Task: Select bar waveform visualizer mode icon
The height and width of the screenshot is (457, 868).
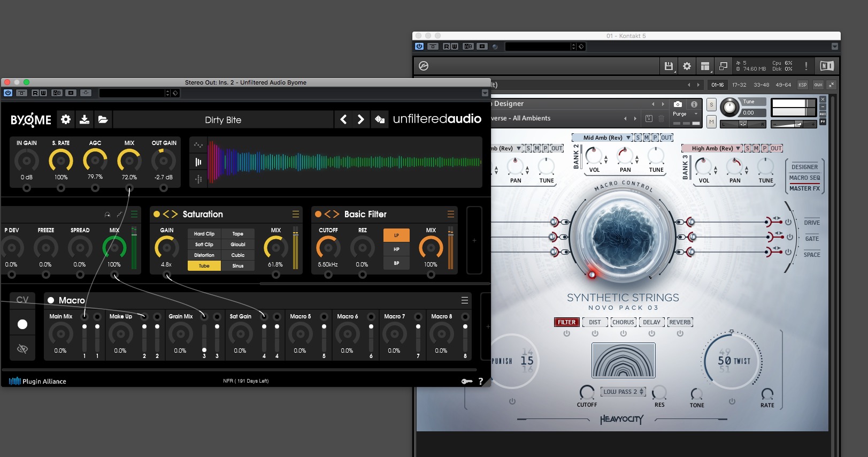Action: 198,162
